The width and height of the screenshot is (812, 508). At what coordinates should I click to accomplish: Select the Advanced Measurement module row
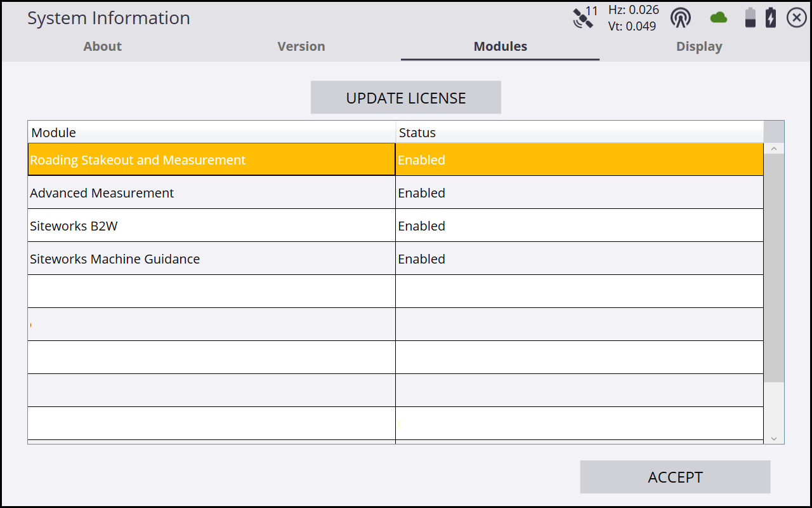tap(211, 193)
